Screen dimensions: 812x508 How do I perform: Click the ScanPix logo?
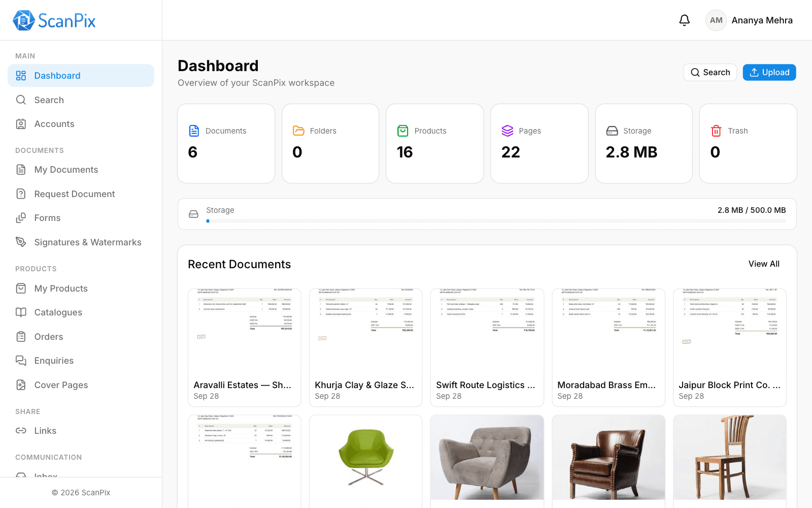54,20
